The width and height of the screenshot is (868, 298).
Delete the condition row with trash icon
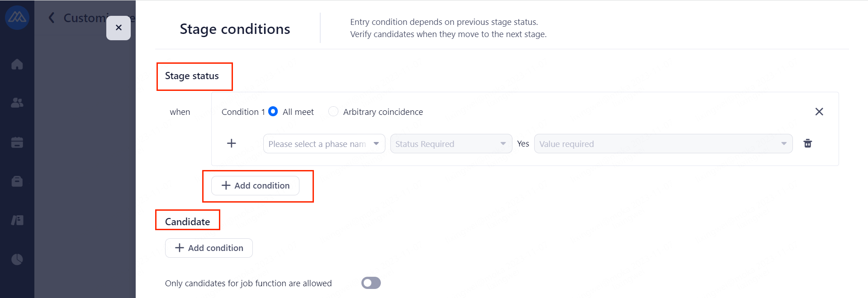click(x=807, y=144)
